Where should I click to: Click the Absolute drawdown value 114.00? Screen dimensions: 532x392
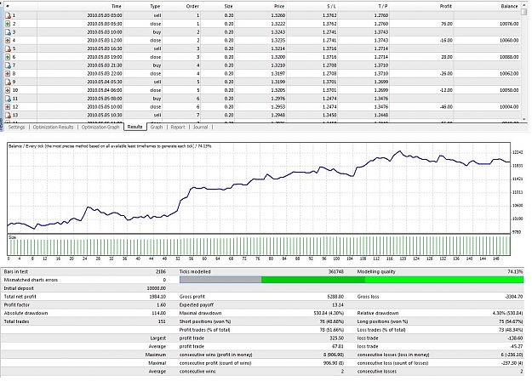click(158, 313)
